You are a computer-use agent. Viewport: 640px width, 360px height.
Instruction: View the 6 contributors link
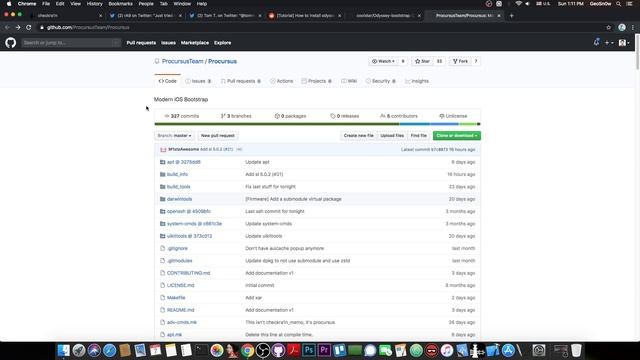pyautogui.click(x=398, y=116)
